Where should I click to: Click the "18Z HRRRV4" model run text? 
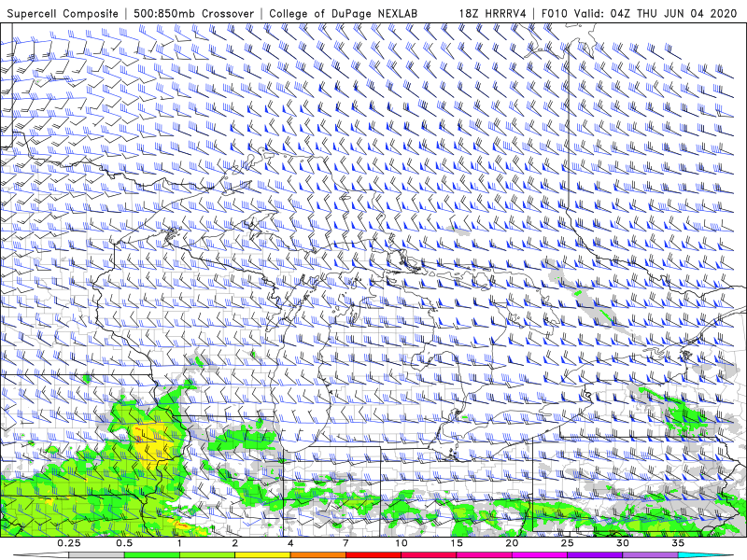(x=493, y=13)
